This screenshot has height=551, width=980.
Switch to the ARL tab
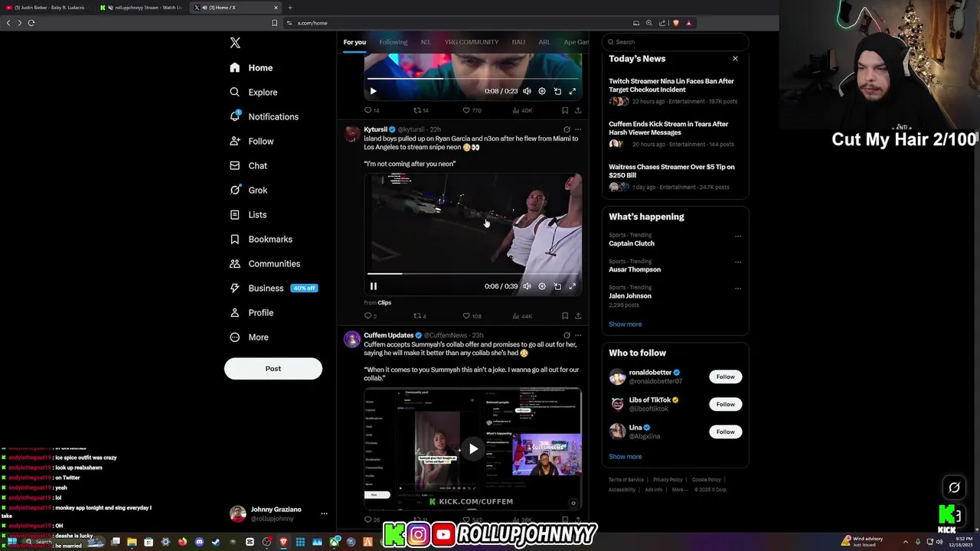(x=544, y=42)
